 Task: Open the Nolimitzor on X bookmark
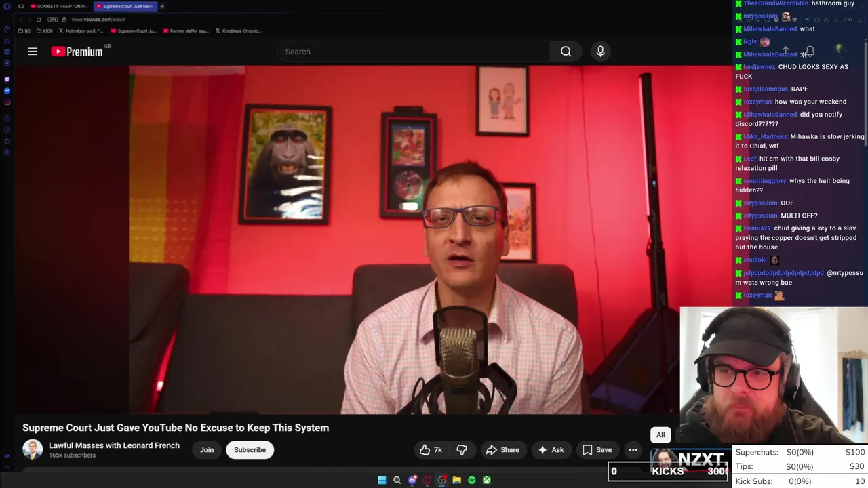point(81,30)
